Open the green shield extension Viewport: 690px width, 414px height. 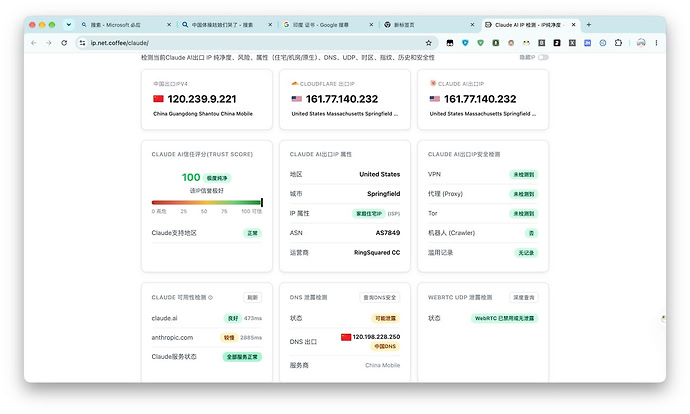pos(481,43)
